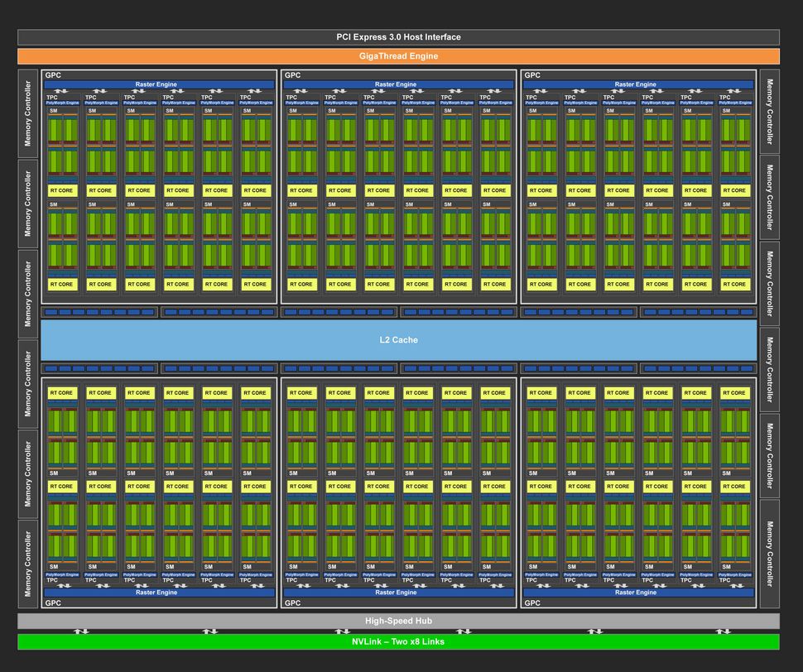
Task: Click the blue L2 Cache block
Action: coord(398,340)
